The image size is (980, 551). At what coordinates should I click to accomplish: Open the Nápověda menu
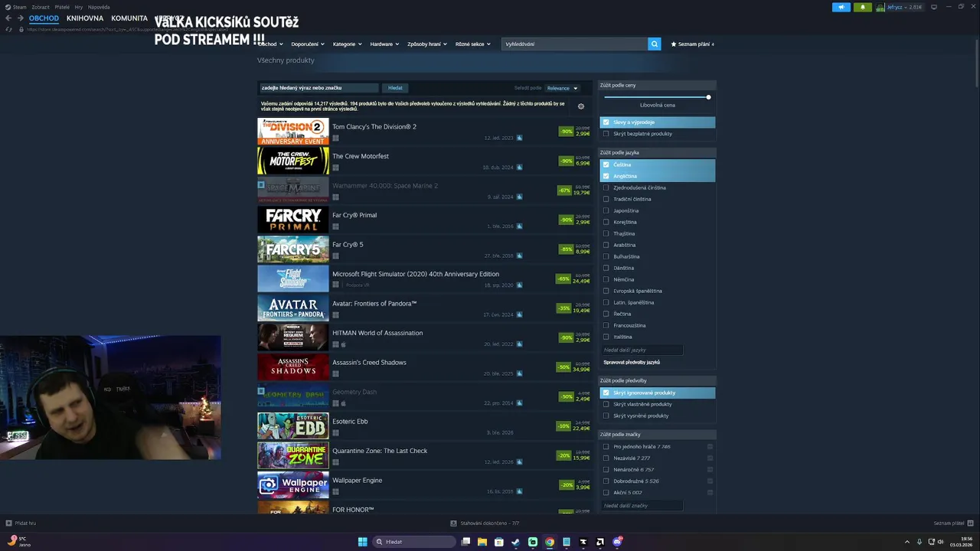(99, 7)
